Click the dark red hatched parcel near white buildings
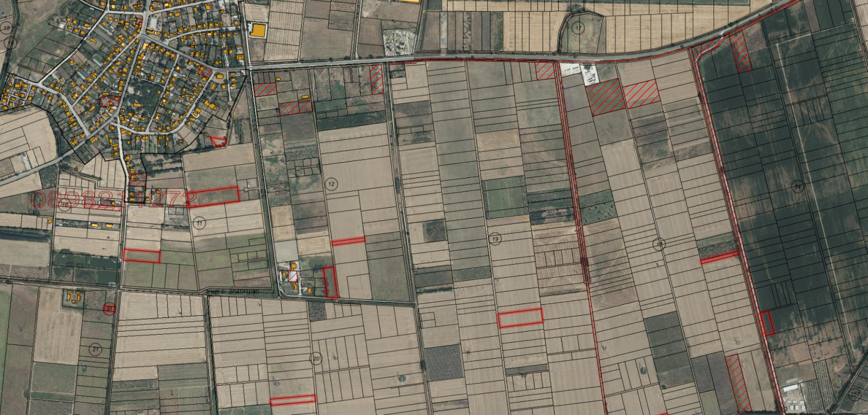This screenshot has height=415, width=868. [605, 97]
